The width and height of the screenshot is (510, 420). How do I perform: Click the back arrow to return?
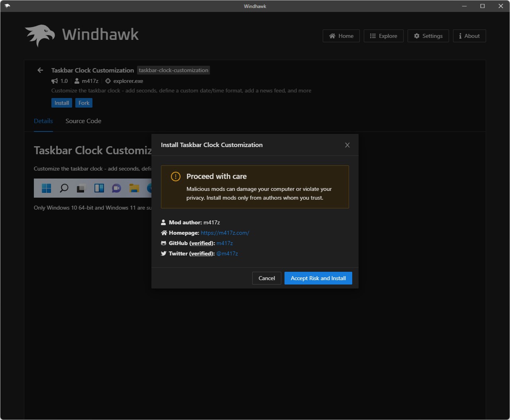[40, 70]
